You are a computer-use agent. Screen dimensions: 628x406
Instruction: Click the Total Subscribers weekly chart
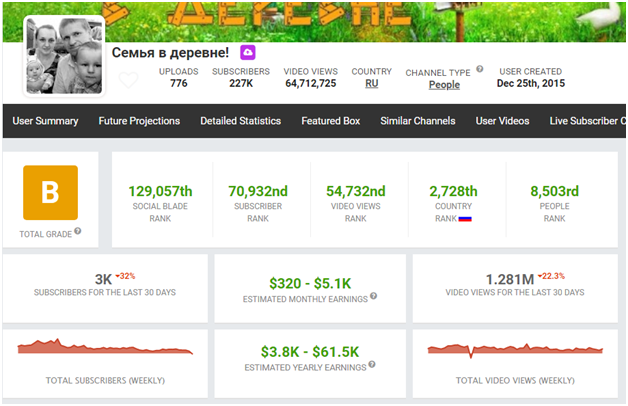pos(105,347)
